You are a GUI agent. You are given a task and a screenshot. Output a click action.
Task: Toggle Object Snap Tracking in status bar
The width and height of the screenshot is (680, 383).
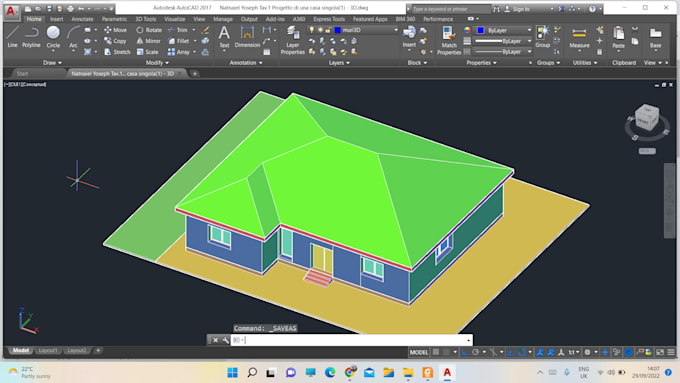[511, 352]
